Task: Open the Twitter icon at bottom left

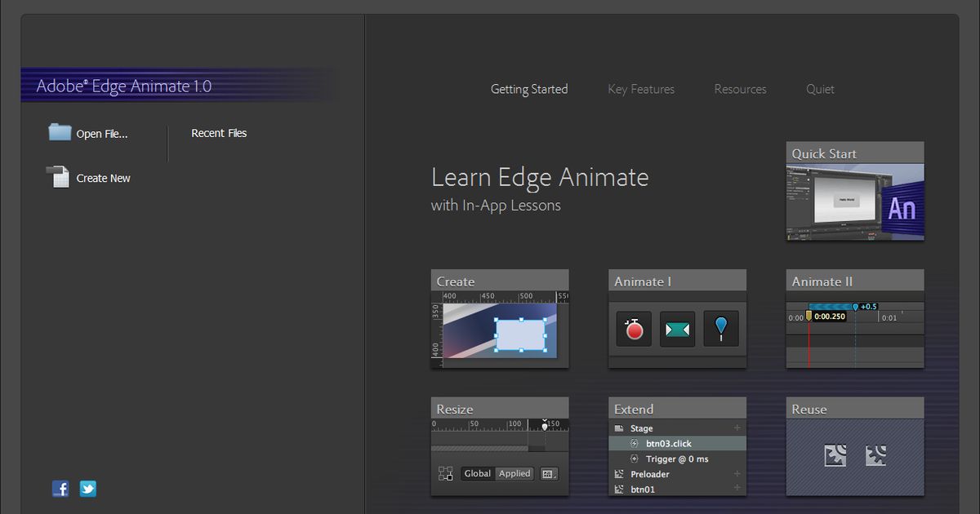Action: [87, 488]
